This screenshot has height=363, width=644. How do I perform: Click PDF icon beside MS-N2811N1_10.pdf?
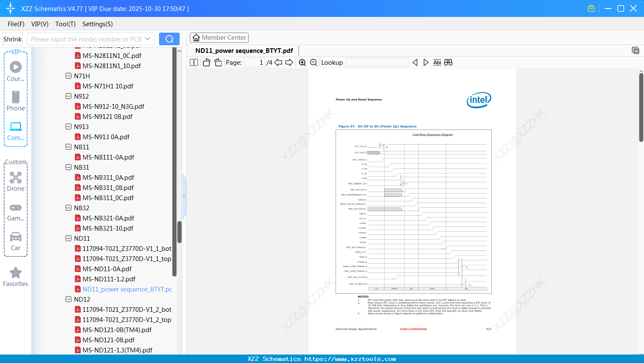click(78, 66)
